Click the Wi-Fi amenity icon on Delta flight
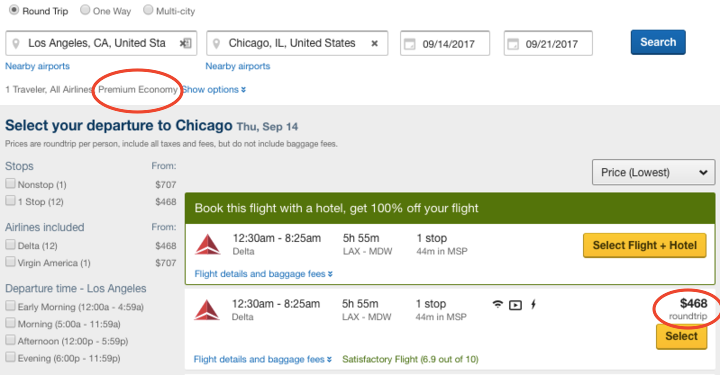The height and width of the screenshot is (375, 720). point(497,304)
